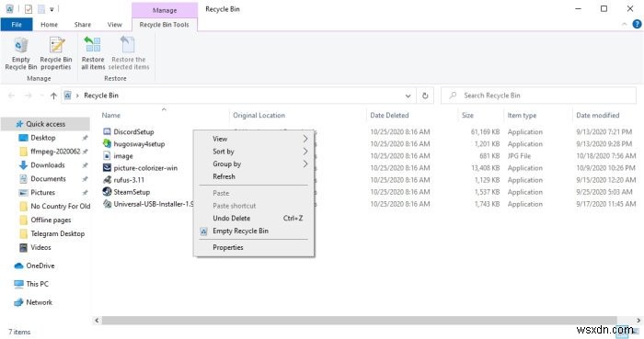Sort by the Date modified column header
Image resolution: width=644 pixels, height=339 pixels.
tap(598, 115)
